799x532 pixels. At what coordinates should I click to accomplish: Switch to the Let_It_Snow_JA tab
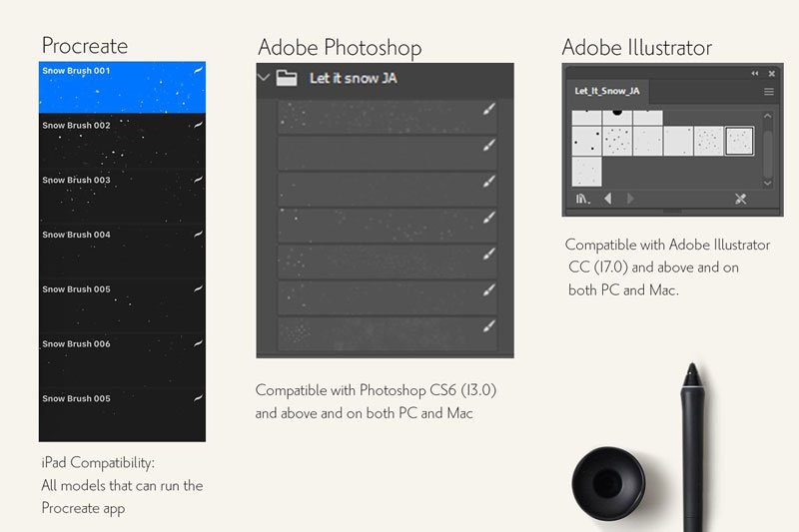(607, 91)
